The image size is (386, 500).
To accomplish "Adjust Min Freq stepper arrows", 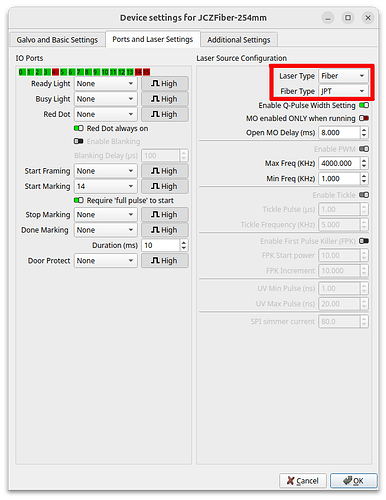I will pos(364,179).
